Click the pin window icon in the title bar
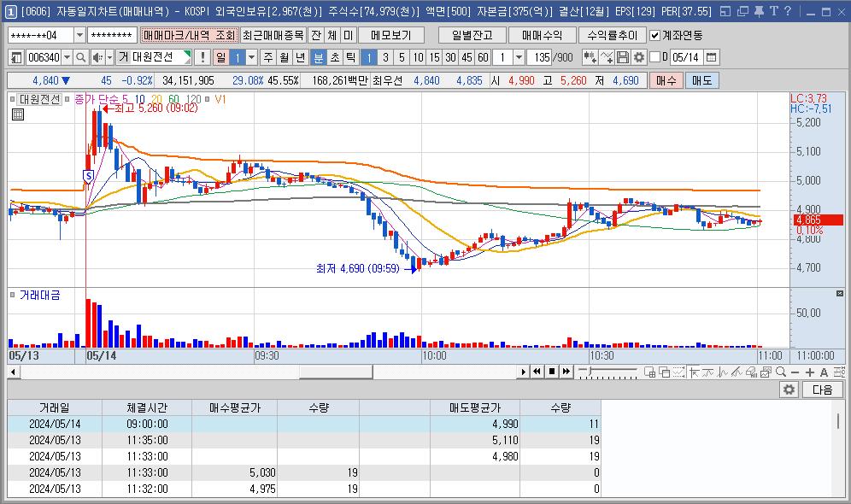The height and width of the screenshot is (504, 851). 760,11
